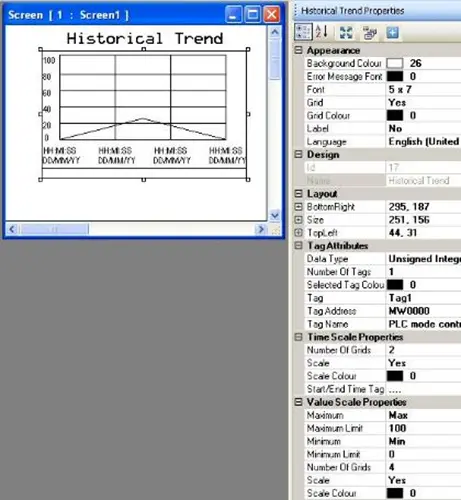The height and width of the screenshot is (500, 461).
Task: Expand the Size property
Action: point(299,220)
